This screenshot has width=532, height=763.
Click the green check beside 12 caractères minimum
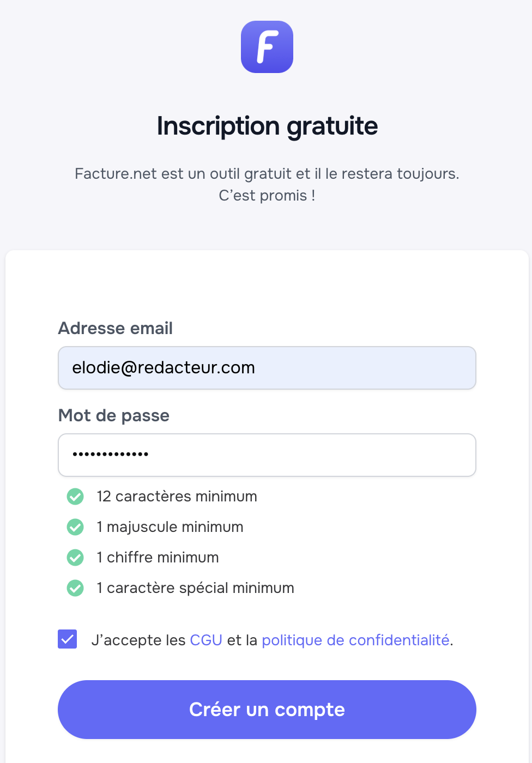[x=75, y=496]
